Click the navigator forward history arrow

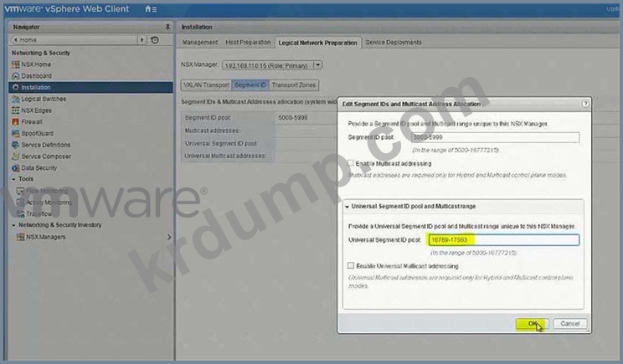click(142, 39)
